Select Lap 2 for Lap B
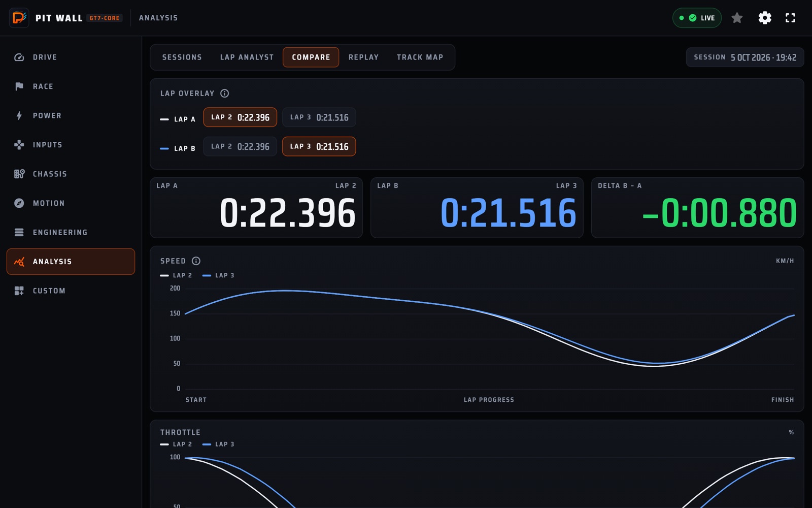Image resolution: width=812 pixels, height=508 pixels. click(x=240, y=147)
